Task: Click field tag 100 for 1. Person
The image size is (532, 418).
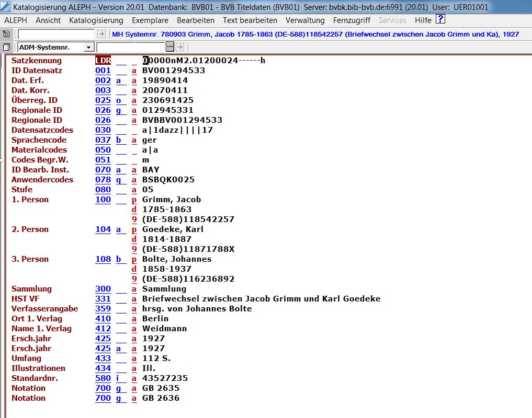Action: coord(103,200)
